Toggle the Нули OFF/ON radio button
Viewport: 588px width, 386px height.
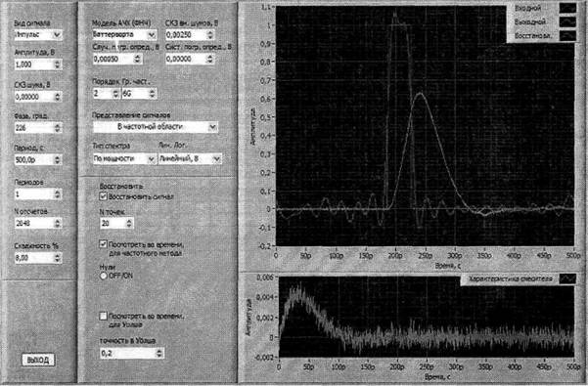click(103, 276)
